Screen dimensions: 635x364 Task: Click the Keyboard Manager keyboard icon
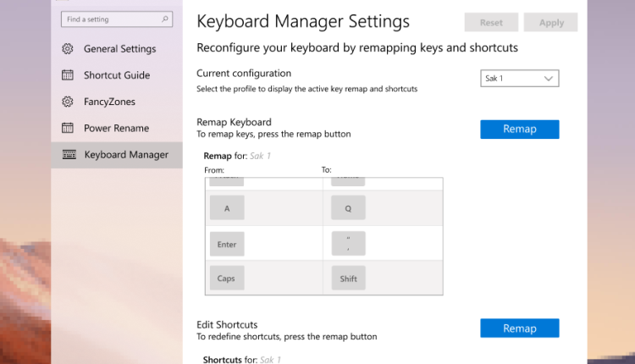[69, 155]
